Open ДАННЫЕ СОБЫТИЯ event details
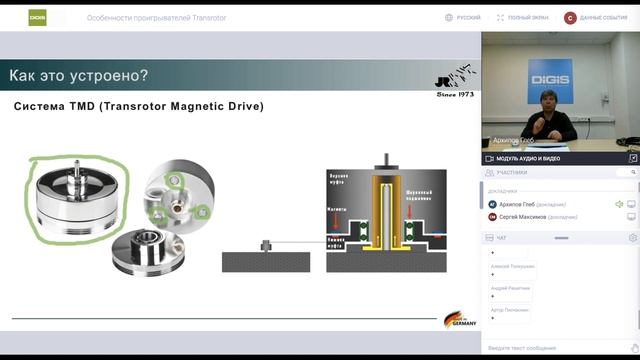This screenshot has width=640, height=360. pyautogui.click(x=603, y=18)
